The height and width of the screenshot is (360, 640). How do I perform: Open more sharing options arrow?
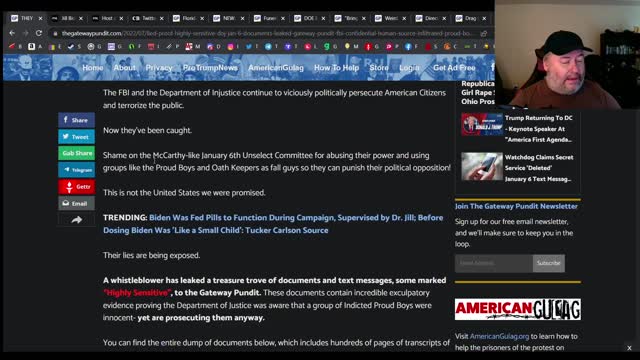(x=76, y=220)
